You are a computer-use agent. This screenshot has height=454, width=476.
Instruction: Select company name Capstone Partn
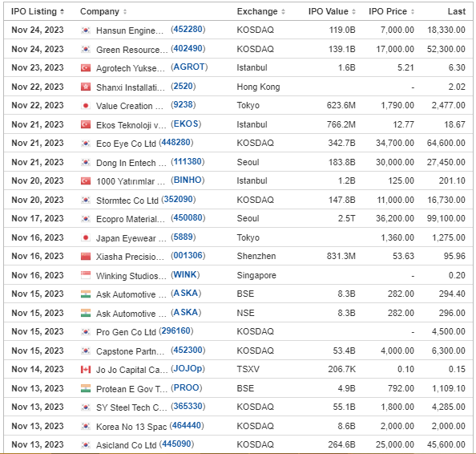(x=130, y=351)
